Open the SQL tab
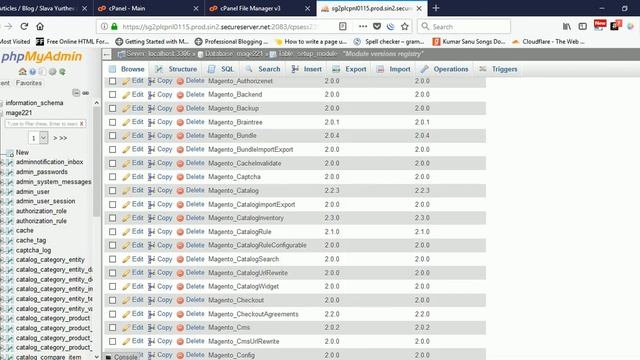The image size is (640, 360). pyautogui.click(x=221, y=69)
